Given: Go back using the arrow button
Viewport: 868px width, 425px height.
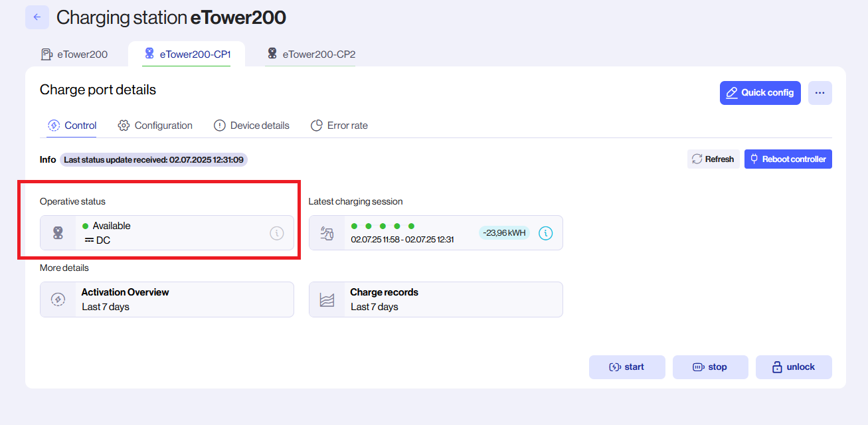Looking at the screenshot, I should point(37,17).
